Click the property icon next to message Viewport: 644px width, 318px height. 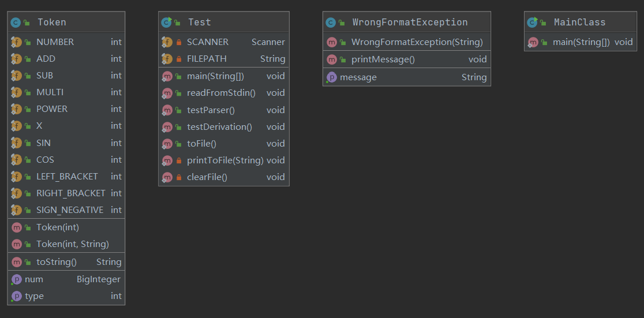(x=331, y=77)
